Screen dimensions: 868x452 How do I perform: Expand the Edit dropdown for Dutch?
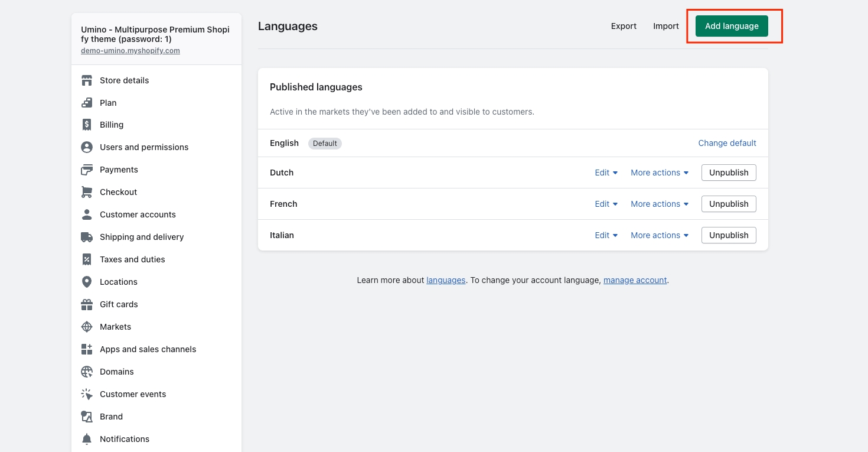[x=606, y=173]
